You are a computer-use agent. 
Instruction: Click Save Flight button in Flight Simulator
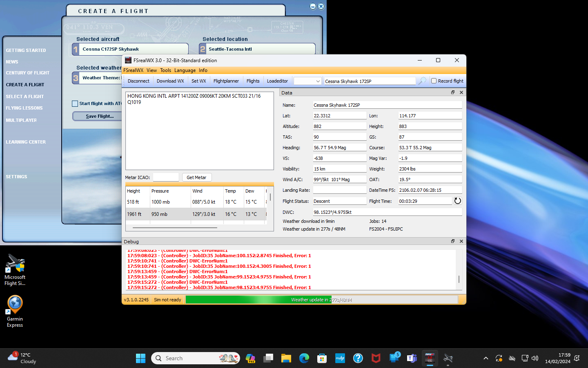point(98,116)
